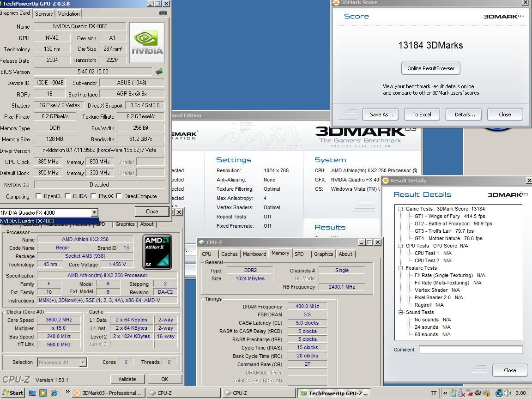Click the volume speaker tray icon
The width and height of the screenshot is (532, 399).
[508, 393]
